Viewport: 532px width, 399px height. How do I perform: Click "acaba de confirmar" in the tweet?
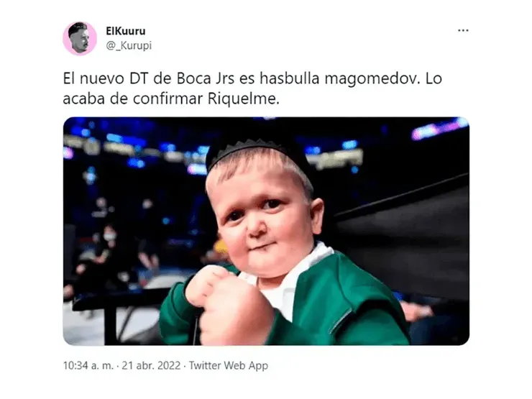(133, 99)
